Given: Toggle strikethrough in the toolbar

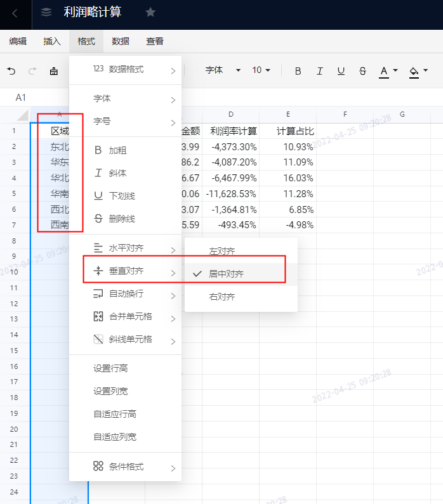Looking at the screenshot, I should tap(362, 71).
